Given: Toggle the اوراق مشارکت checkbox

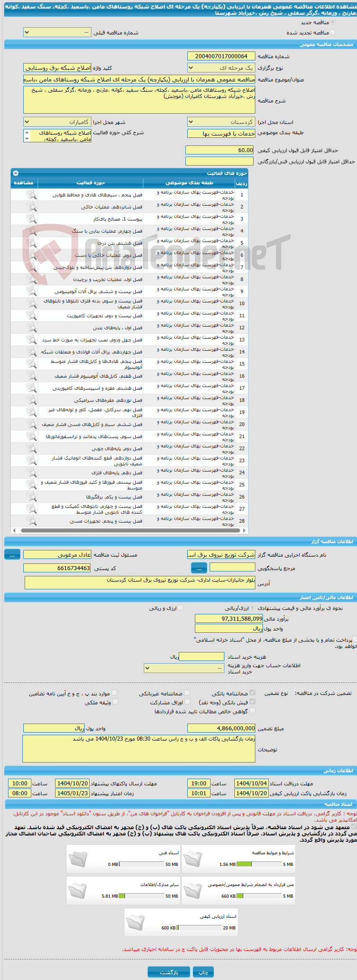Looking at the screenshot, I should coord(187,702).
